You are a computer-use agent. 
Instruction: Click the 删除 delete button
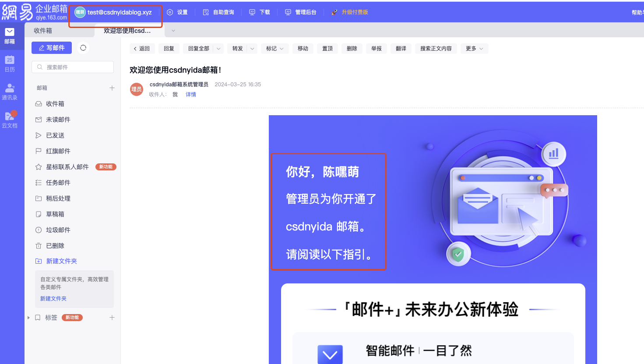click(x=352, y=49)
